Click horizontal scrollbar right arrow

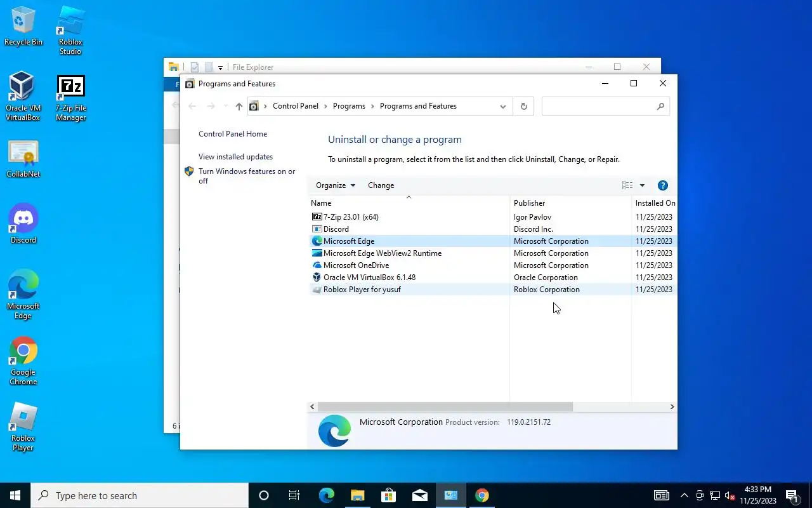[x=672, y=406]
